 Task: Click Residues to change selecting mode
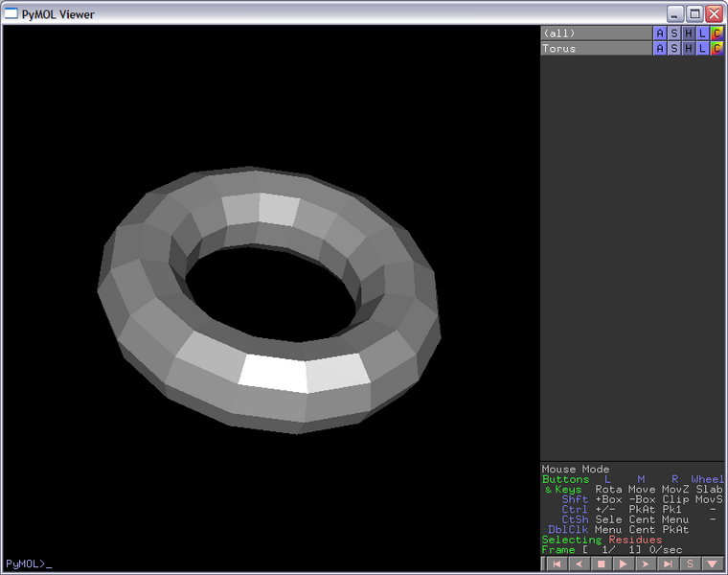[x=634, y=540]
